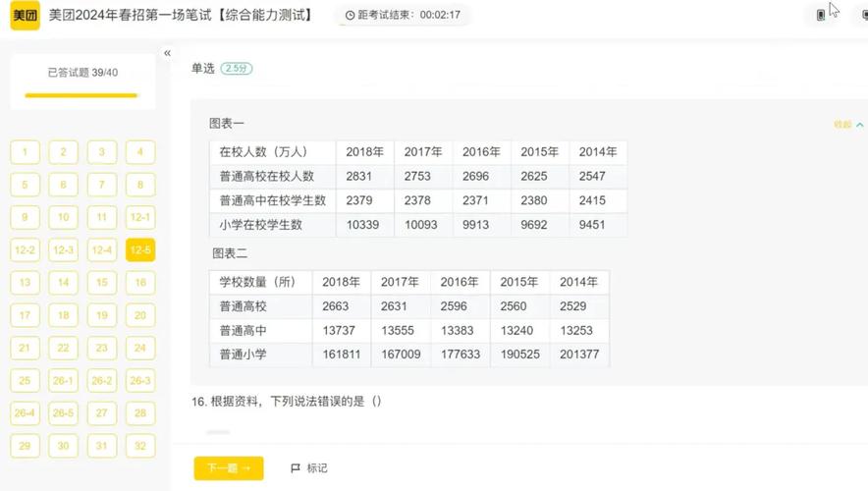Select the highlighted sub-question 12-5
The width and height of the screenshot is (868, 491).
(140, 250)
